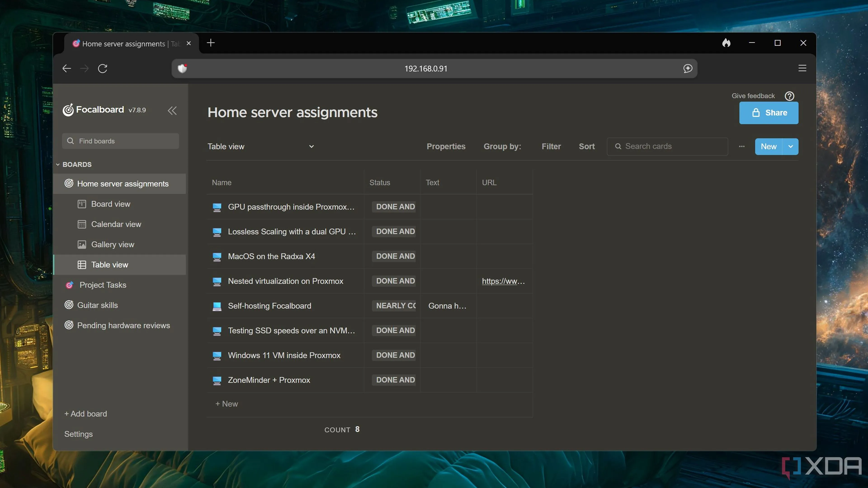Click the Give feedback link

pyautogui.click(x=753, y=96)
